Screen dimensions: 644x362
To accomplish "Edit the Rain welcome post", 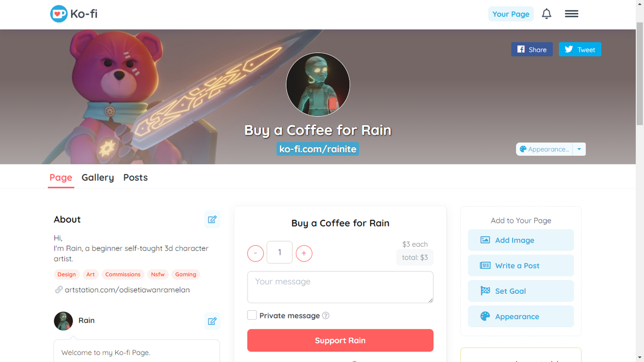I will pyautogui.click(x=212, y=321).
